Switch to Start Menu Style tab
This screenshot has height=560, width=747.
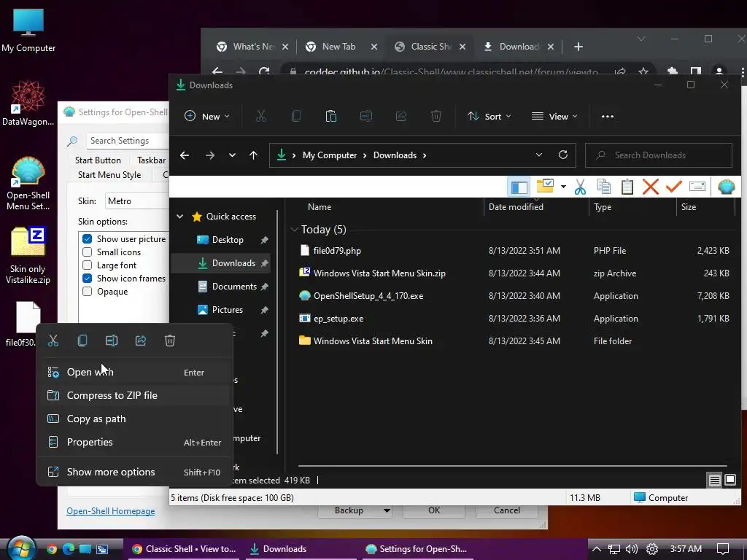click(109, 175)
